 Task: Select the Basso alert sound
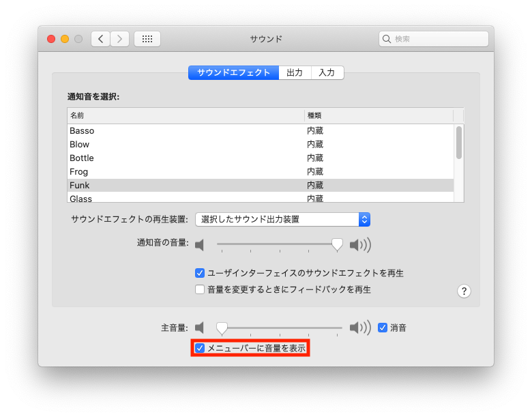(x=261, y=131)
